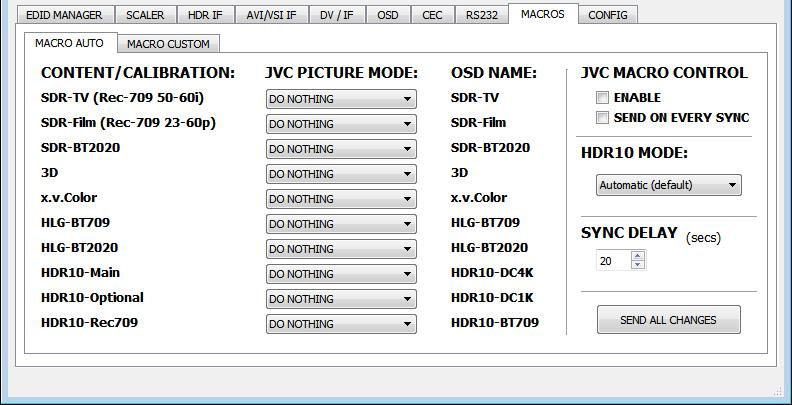Switch to the OSD tab
Screen dimensions: 792x405
387,15
